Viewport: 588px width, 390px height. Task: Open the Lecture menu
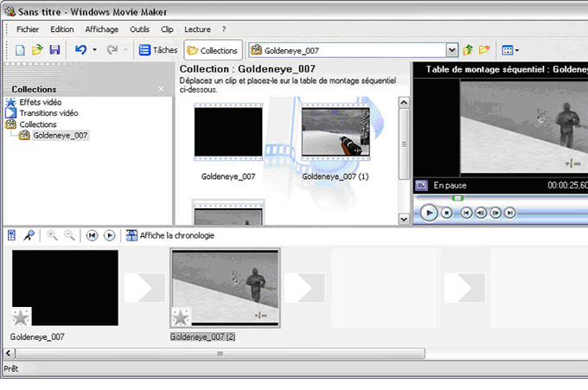[197, 29]
